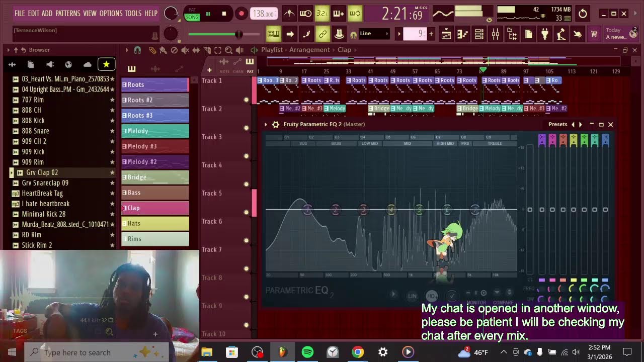
Task: Show the Channel rack icon
Action: coord(479,34)
